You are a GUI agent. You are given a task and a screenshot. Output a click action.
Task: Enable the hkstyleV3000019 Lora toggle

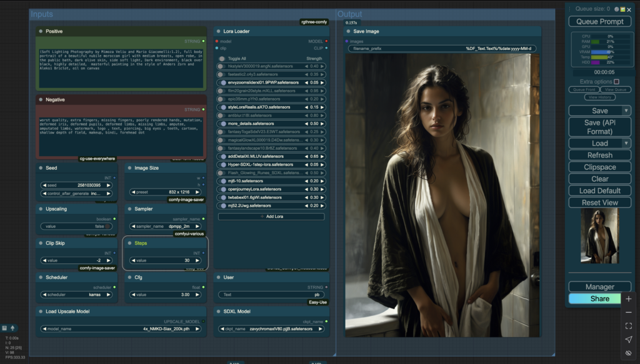[x=222, y=66]
